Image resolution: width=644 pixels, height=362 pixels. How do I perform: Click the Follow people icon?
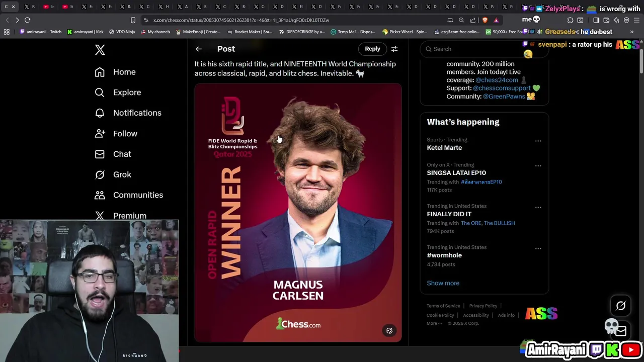coord(100,134)
